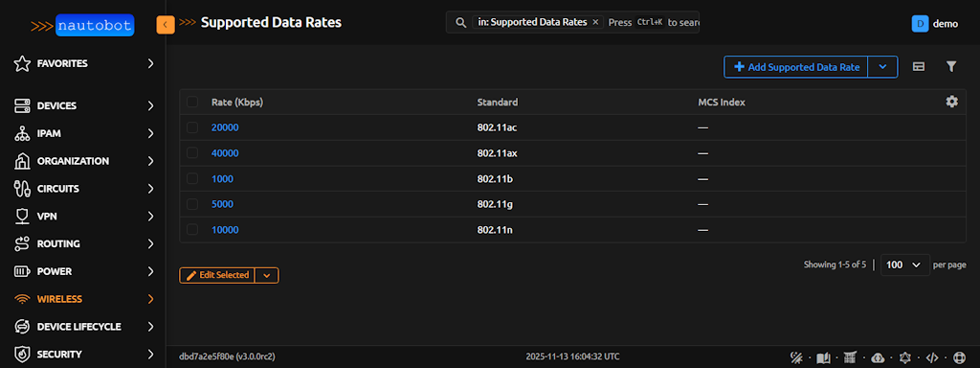Check the row for rate 20000
This screenshot has width=980, height=368.
tap(192, 127)
